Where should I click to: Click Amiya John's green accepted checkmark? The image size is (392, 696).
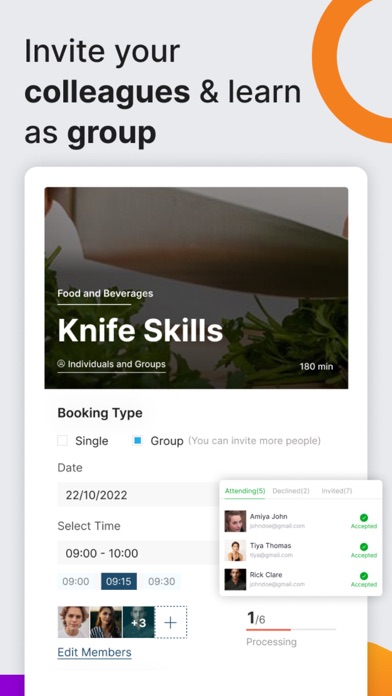(x=364, y=518)
